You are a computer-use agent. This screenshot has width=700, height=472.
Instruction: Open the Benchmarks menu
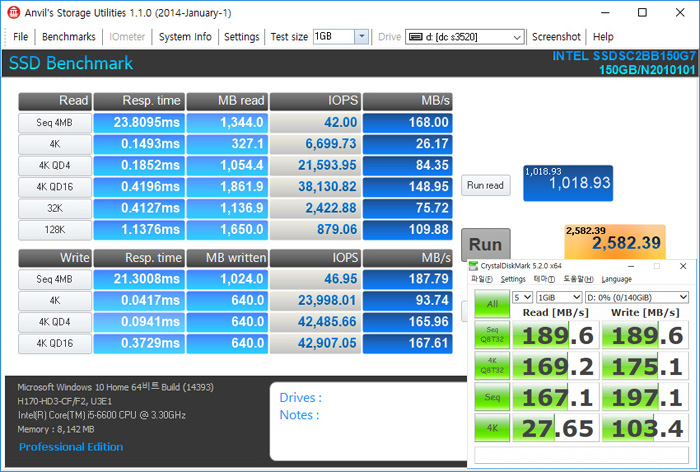pos(69,37)
